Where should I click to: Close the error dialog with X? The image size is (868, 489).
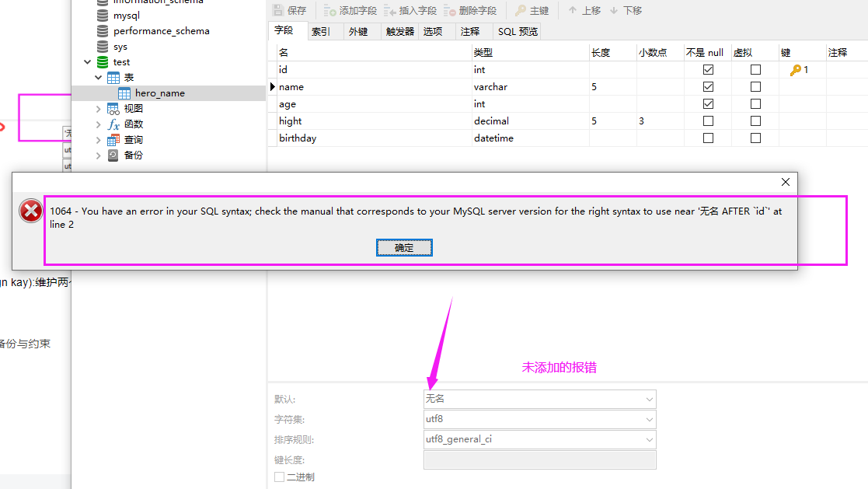tap(785, 182)
